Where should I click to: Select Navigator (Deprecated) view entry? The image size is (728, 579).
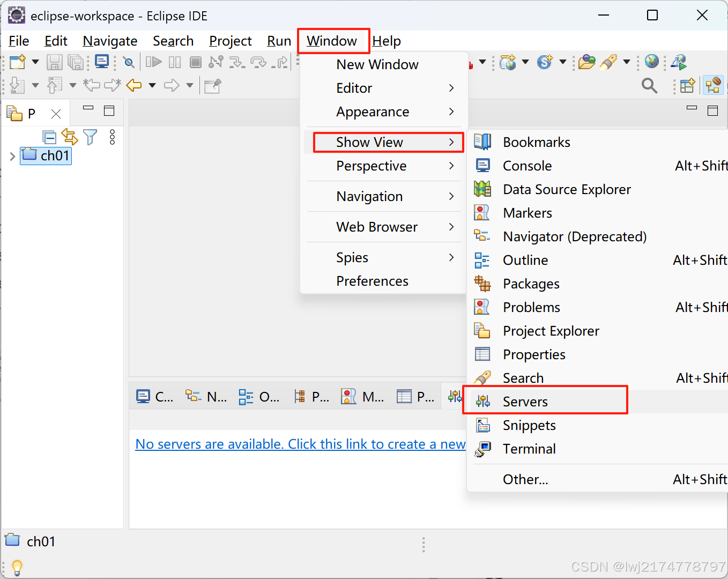point(599,236)
